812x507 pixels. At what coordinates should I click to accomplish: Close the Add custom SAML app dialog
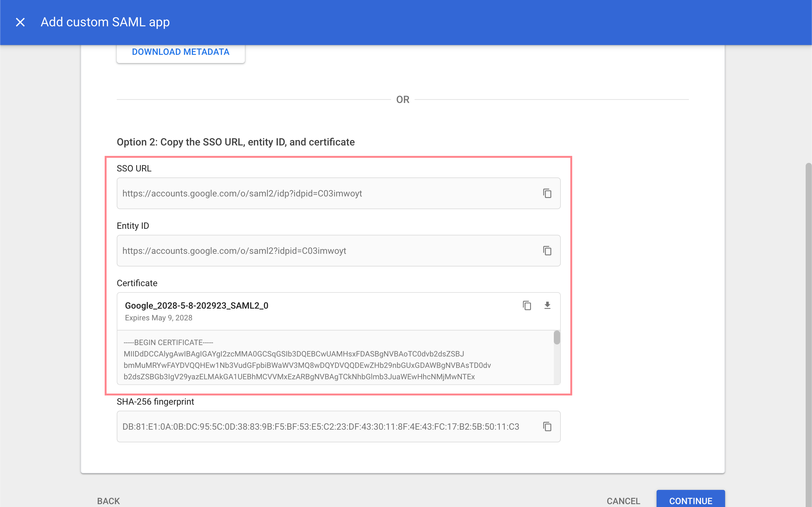pyautogui.click(x=21, y=22)
